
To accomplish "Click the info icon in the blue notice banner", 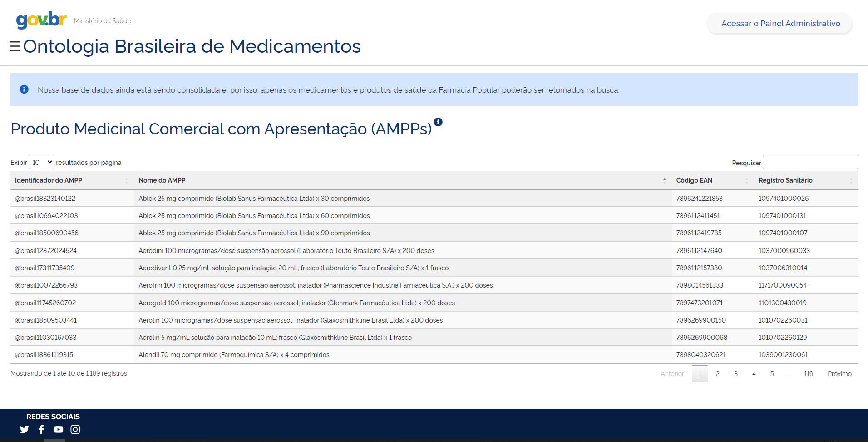I will [24, 89].
